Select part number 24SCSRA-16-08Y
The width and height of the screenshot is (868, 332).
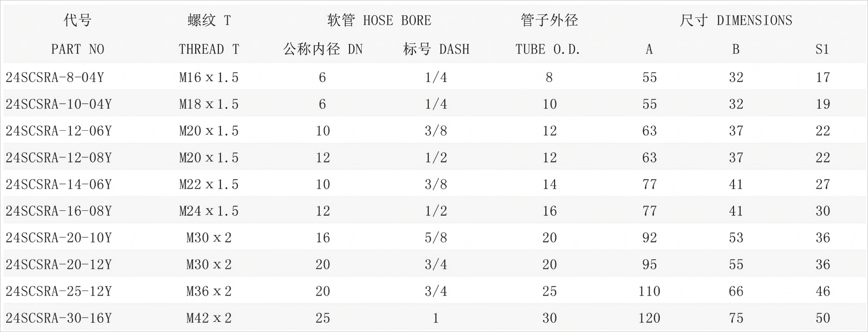click(x=58, y=211)
